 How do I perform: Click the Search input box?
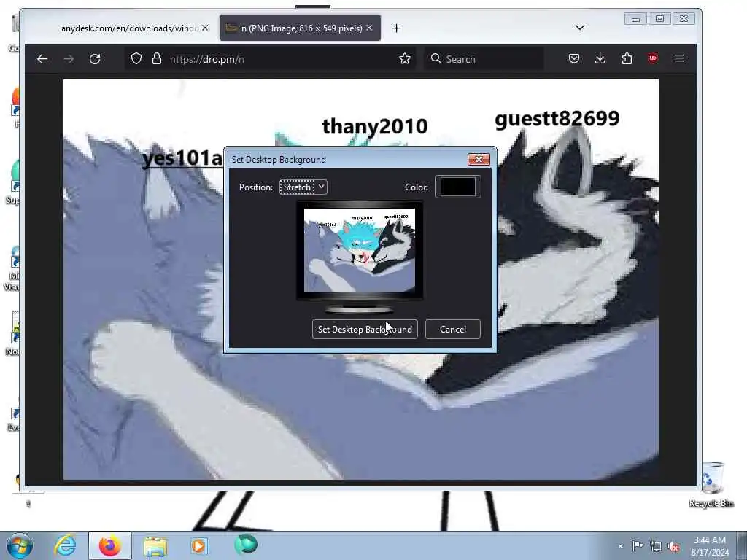484,59
